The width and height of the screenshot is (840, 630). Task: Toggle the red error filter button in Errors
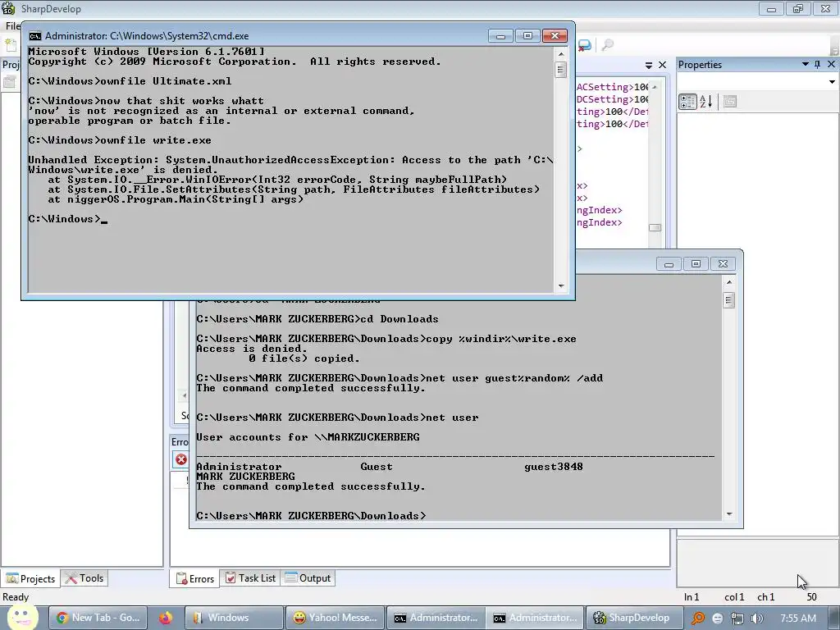[181, 459]
